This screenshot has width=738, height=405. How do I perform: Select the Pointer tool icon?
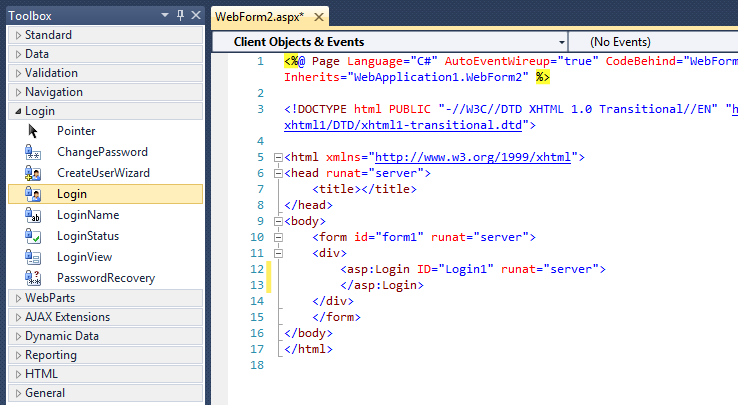tap(32, 131)
